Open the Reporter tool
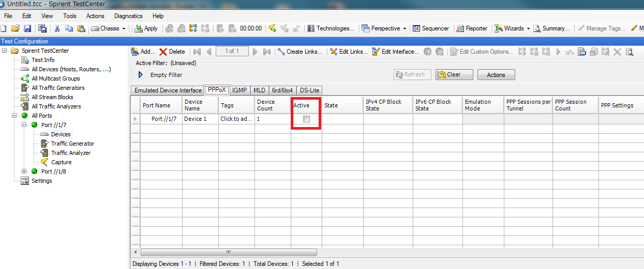 (472, 28)
